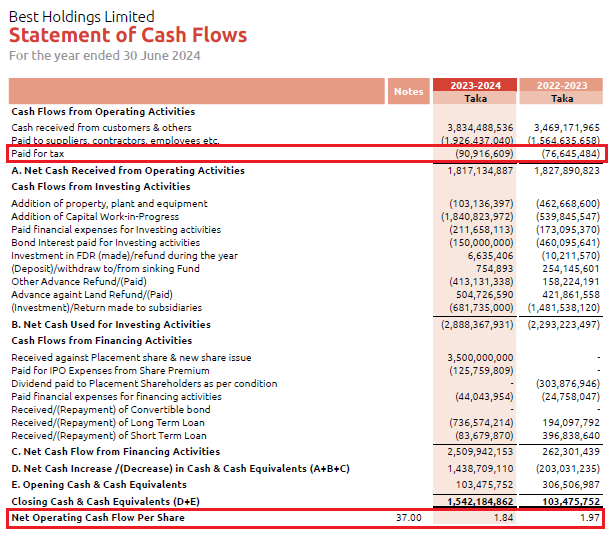Click 'Cash Flows from Operating Activities' heading
This screenshot has height=546, width=611.
103,112
